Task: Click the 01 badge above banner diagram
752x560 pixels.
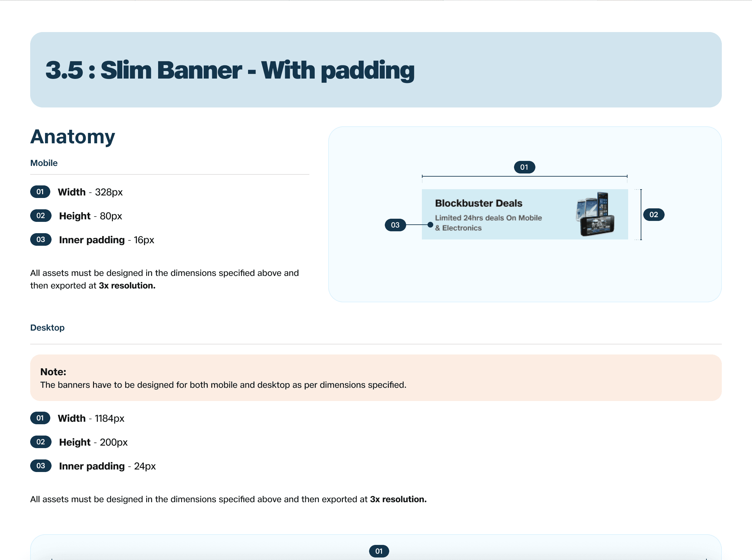Action: (524, 167)
